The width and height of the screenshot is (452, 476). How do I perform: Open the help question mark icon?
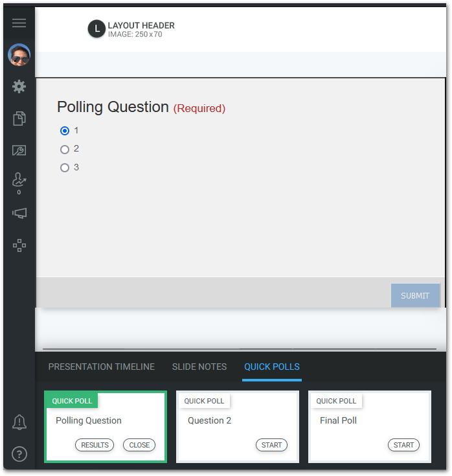[x=19, y=454]
